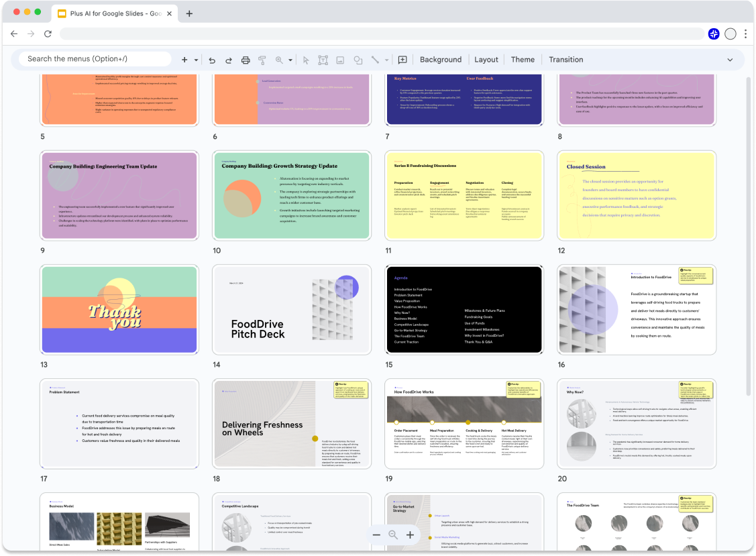Zoom out with the minus button

point(376,535)
